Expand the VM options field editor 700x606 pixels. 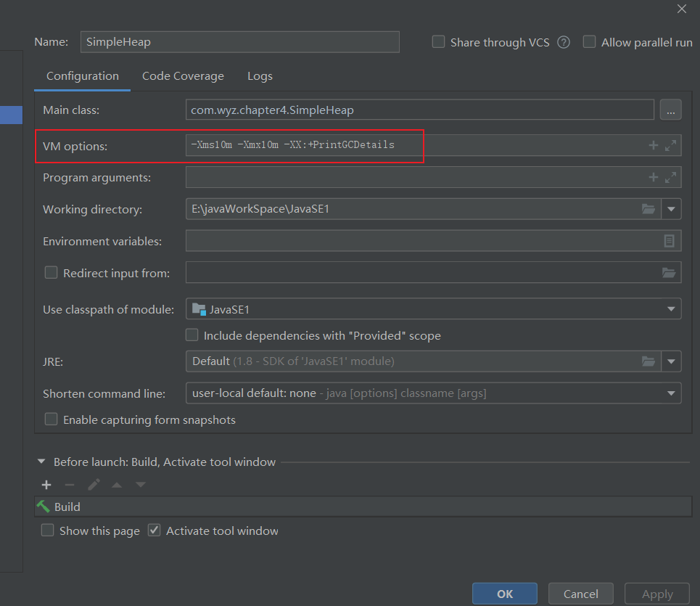coord(670,145)
